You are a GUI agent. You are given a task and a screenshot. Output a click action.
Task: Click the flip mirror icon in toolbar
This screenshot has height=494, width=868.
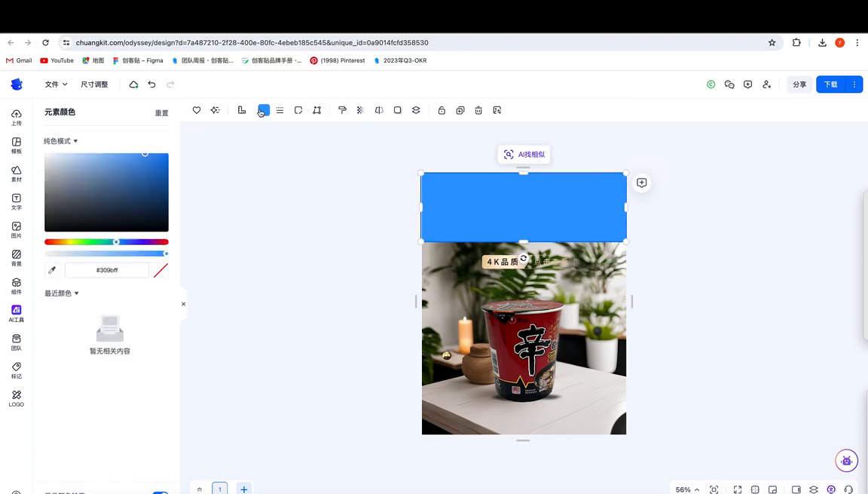click(x=379, y=110)
